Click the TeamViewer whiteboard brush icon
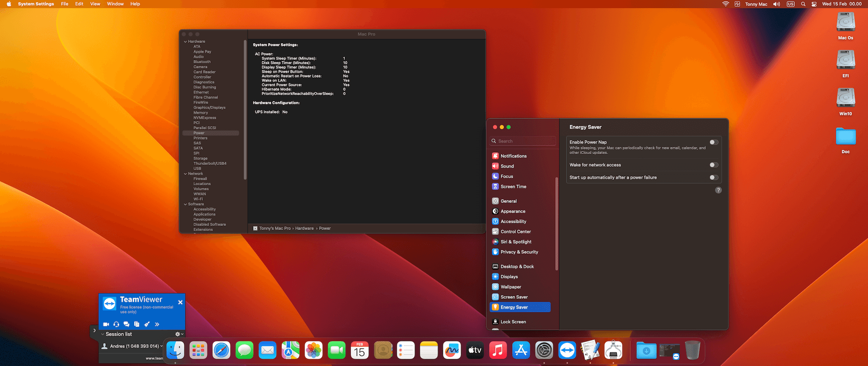Image resolution: width=868 pixels, height=366 pixels. (147, 324)
